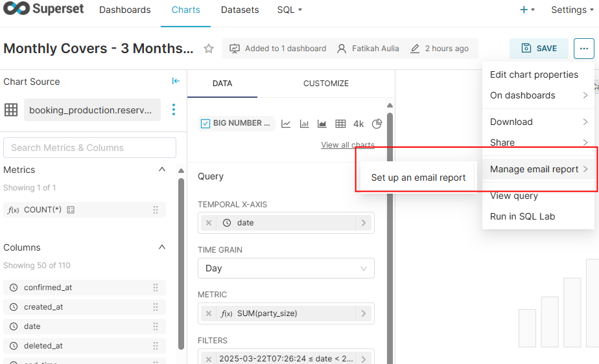The height and width of the screenshot is (364, 599).
Task: Switch to the table chart icon
Action: point(340,124)
